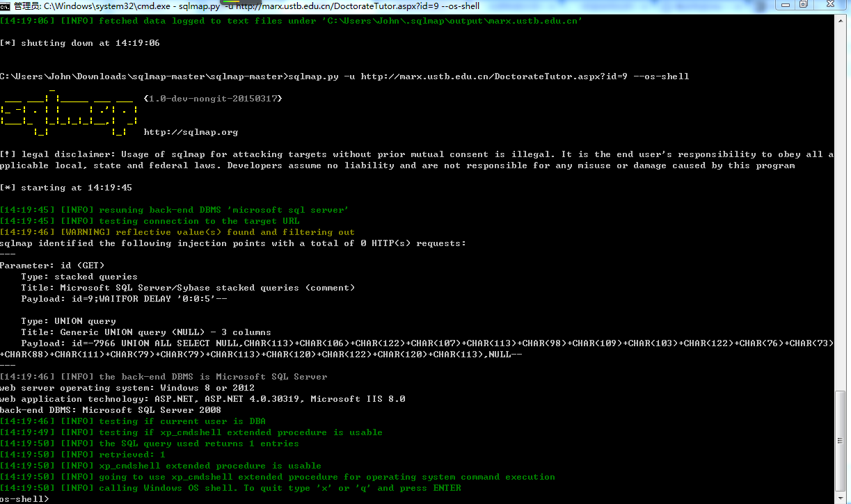
Task: Click 'Title: Generic UNION query (NULL) - 3 columns'
Action: coord(146,332)
